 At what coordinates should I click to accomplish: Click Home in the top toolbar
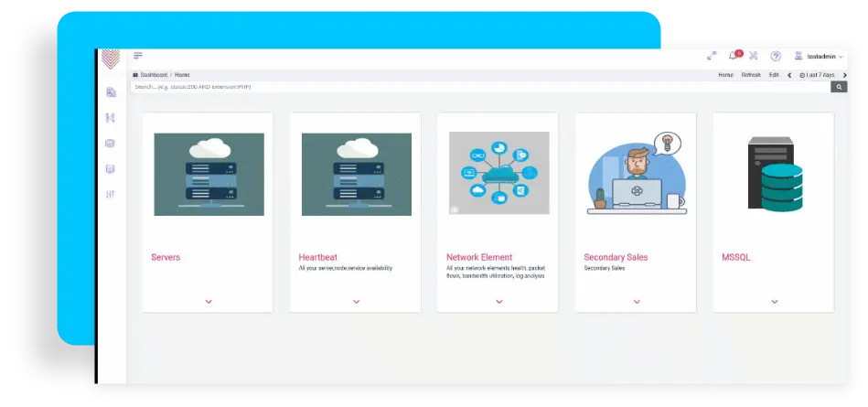(725, 75)
